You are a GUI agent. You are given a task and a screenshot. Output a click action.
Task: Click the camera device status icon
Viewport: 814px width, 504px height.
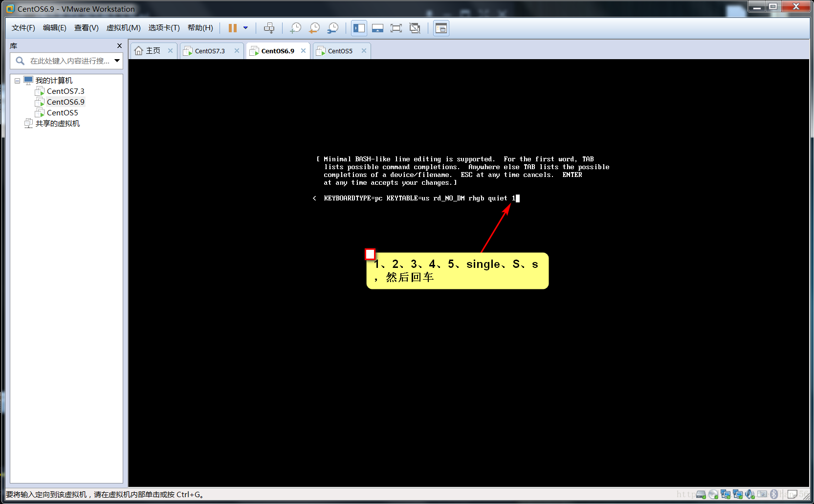(x=762, y=495)
